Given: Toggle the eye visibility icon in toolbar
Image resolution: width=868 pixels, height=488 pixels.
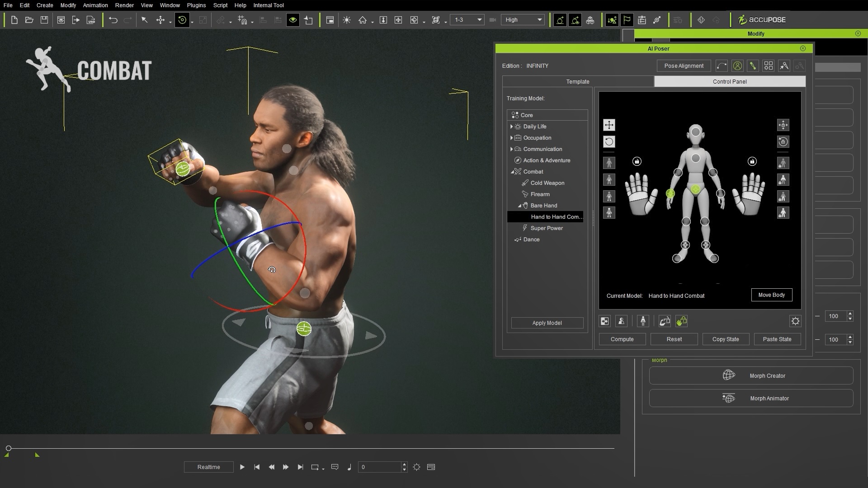Looking at the screenshot, I should (x=293, y=20).
